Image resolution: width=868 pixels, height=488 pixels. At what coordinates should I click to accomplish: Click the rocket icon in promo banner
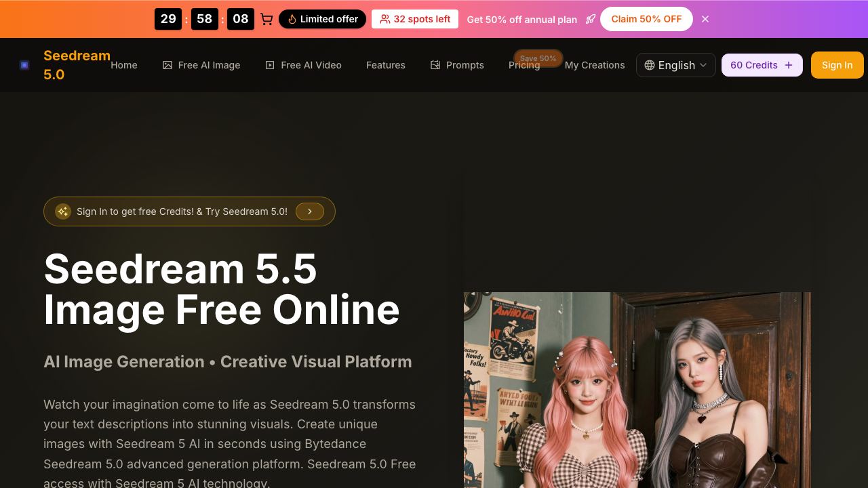[x=591, y=19]
